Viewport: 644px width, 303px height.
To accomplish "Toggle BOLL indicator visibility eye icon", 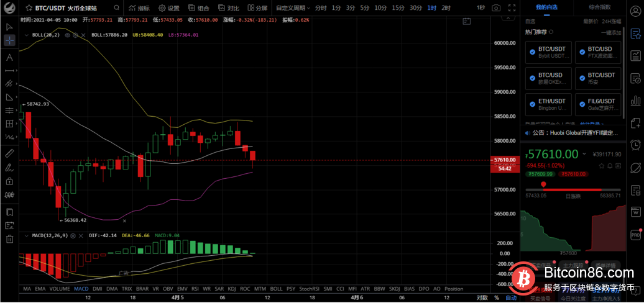I will pyautogui.click(x=66, y=35).
